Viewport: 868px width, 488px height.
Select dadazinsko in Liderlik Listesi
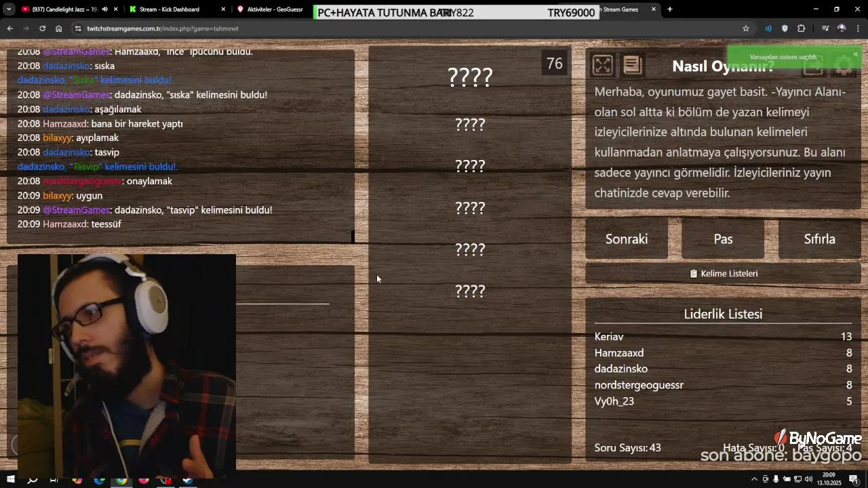(x=621, y=369)
